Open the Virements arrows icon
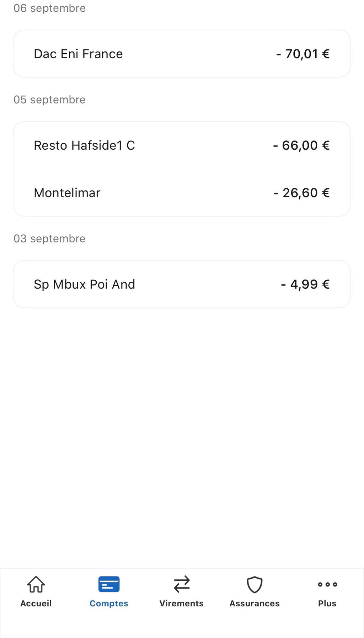This screenshot has height=638, width=364. [182, 584]
